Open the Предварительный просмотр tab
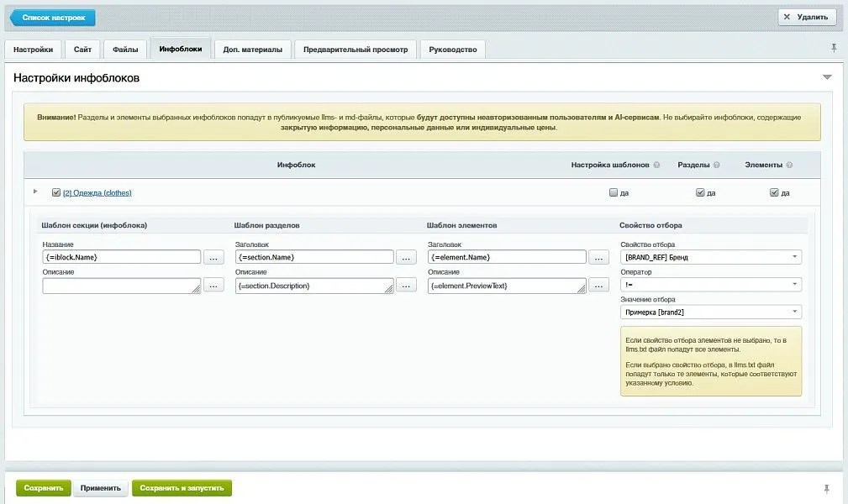The width and height of the screenshot is (848, 504). (x=354, y=49)
